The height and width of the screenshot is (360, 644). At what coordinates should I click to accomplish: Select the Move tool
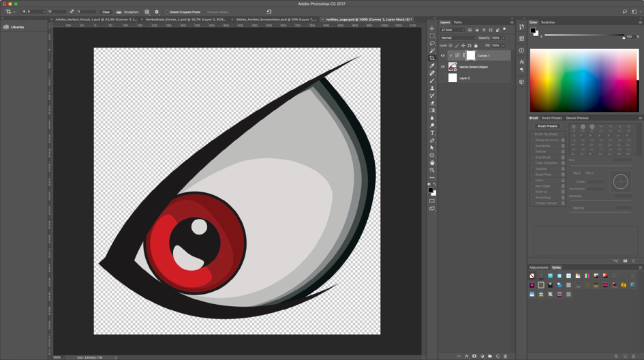[432, 29]
